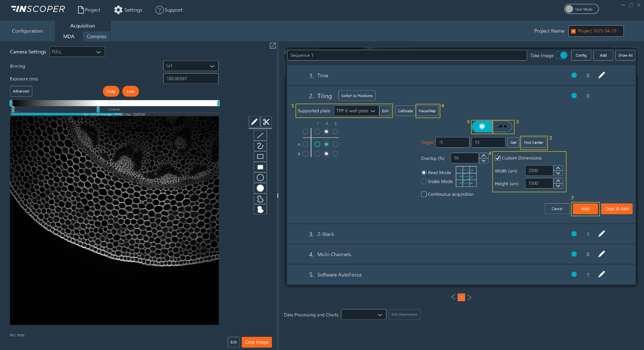Edit the Tiling section settings pencil

[602, 96]
